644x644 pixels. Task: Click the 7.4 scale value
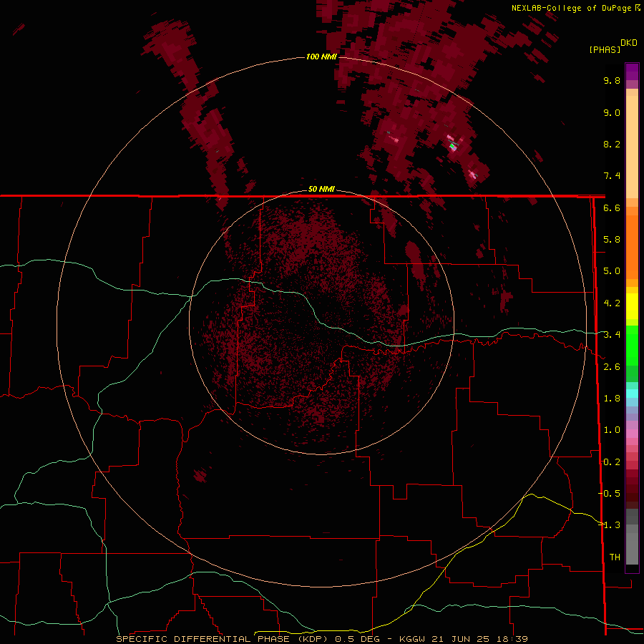[x=612, y=176]
